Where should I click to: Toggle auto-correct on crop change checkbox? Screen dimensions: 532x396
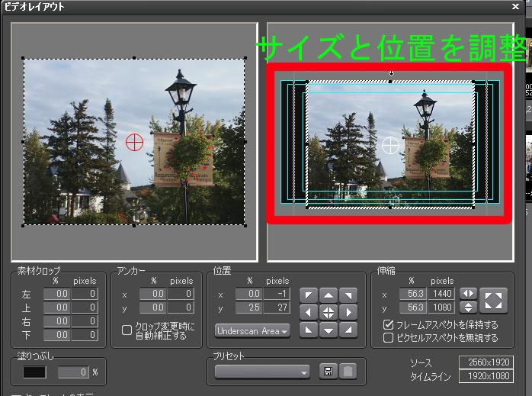127,330
